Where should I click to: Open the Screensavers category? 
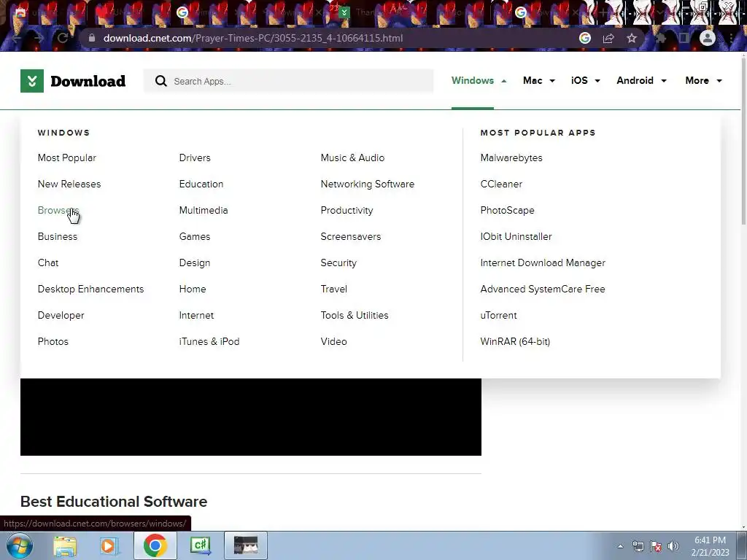point(351,236)
